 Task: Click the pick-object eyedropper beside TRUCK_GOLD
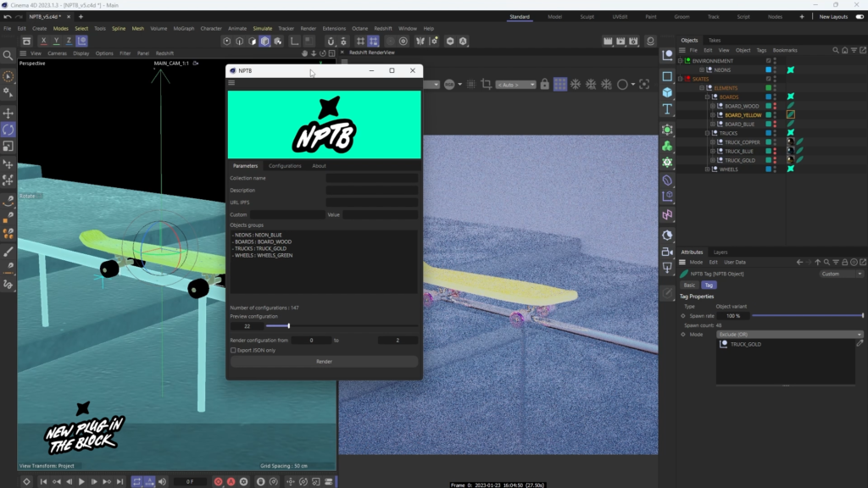[860, 344]
